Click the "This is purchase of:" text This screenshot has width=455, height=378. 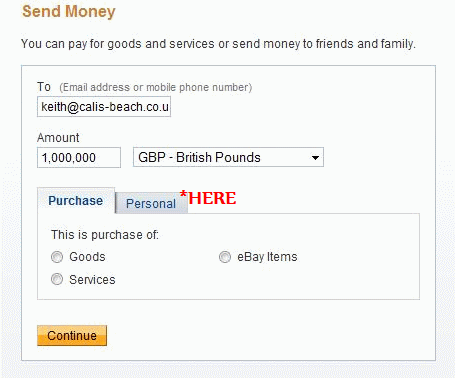[105, 235]
